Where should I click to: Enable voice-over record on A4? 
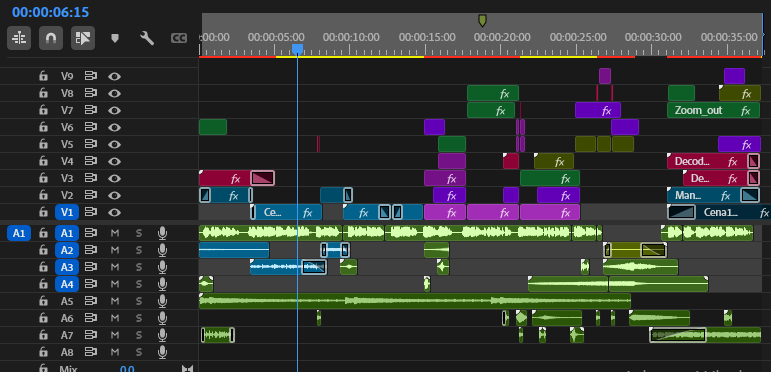click(x=162, y=284)
